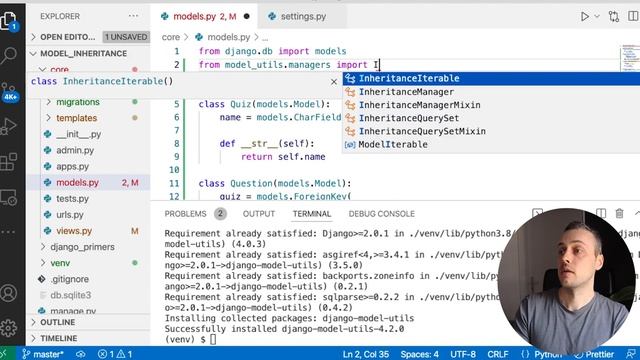Open Source Control view with 4K+ badge
The image size is (640, 360).
click(9, 92)
